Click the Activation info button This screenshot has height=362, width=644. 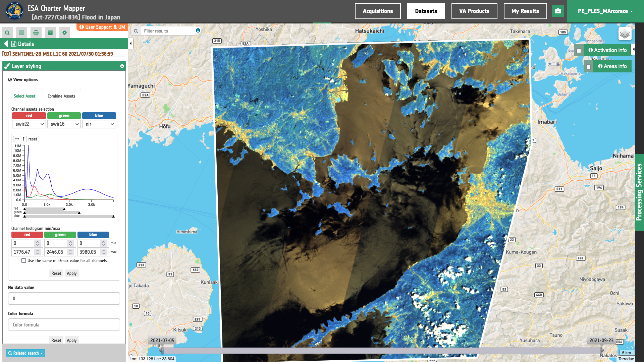coord(607,50)
